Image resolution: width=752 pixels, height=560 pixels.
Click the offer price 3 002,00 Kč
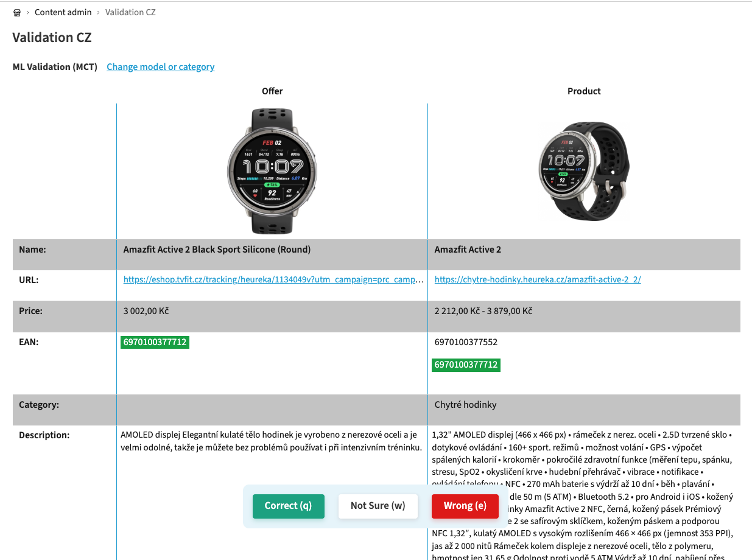146,311
